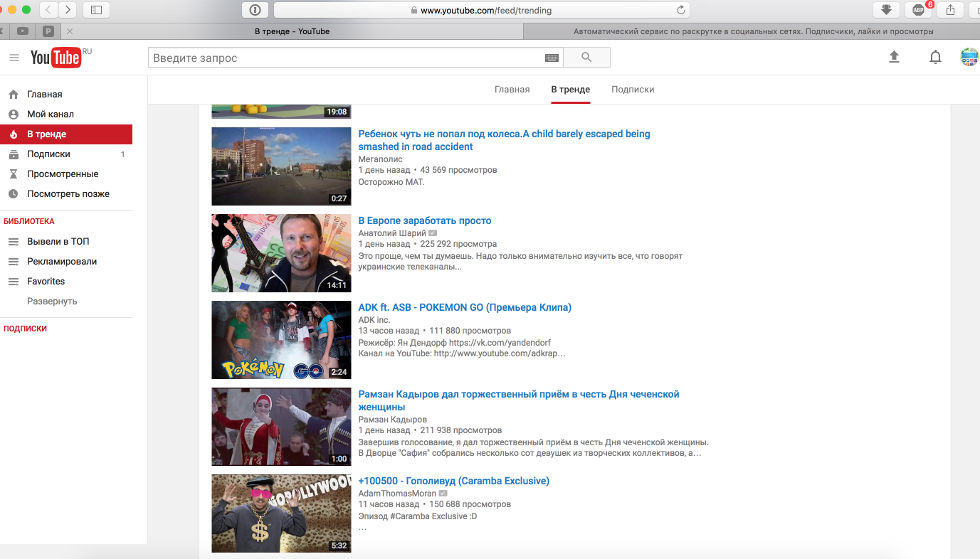Open the Favorites playlist
The width and height of the screenshot is (980, 559).
coord(66,282)
